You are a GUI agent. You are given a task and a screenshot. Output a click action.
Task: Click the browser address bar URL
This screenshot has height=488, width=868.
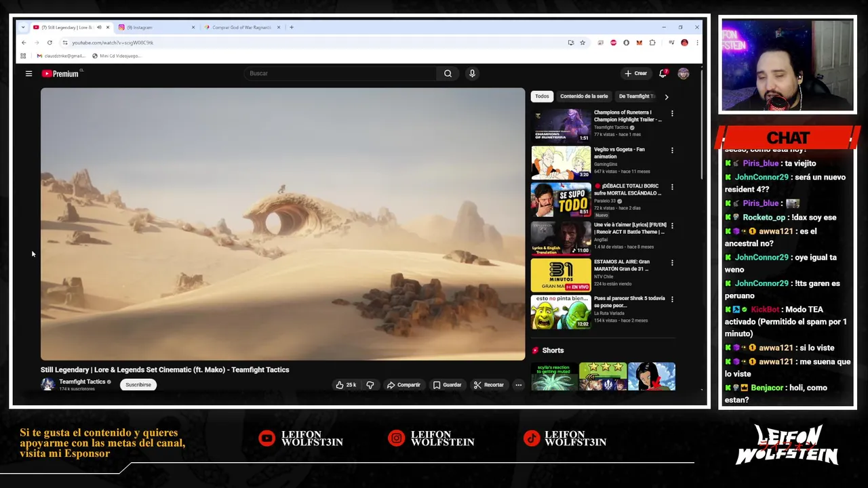point(113,43)
